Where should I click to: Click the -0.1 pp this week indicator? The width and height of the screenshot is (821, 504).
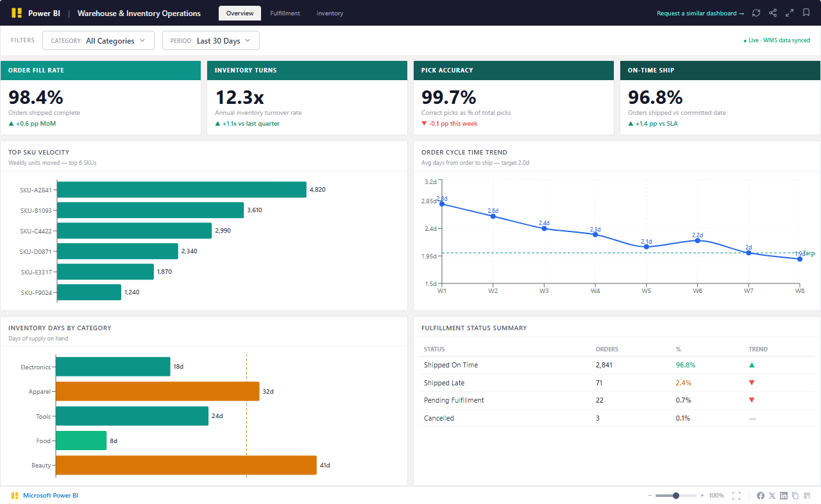pos(450,124)
